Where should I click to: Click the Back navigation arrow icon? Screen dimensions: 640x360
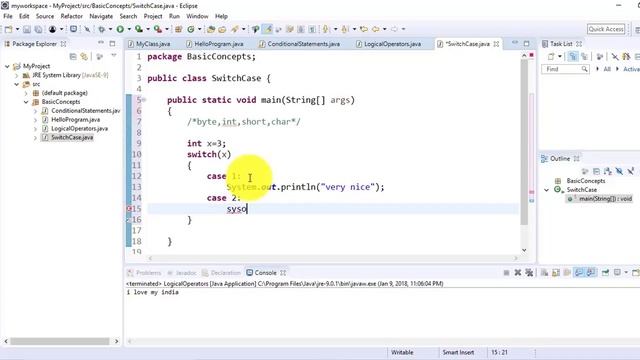point(376,29)
